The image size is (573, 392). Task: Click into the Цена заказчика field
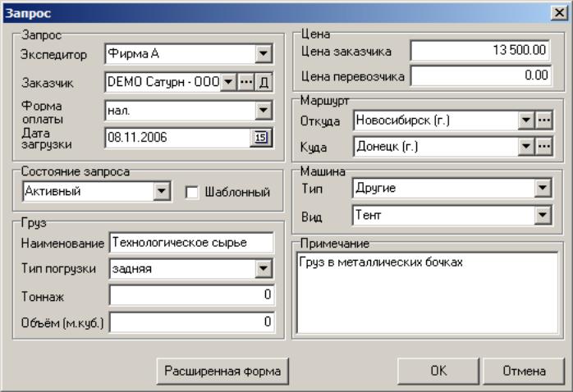tap(480, 50)
